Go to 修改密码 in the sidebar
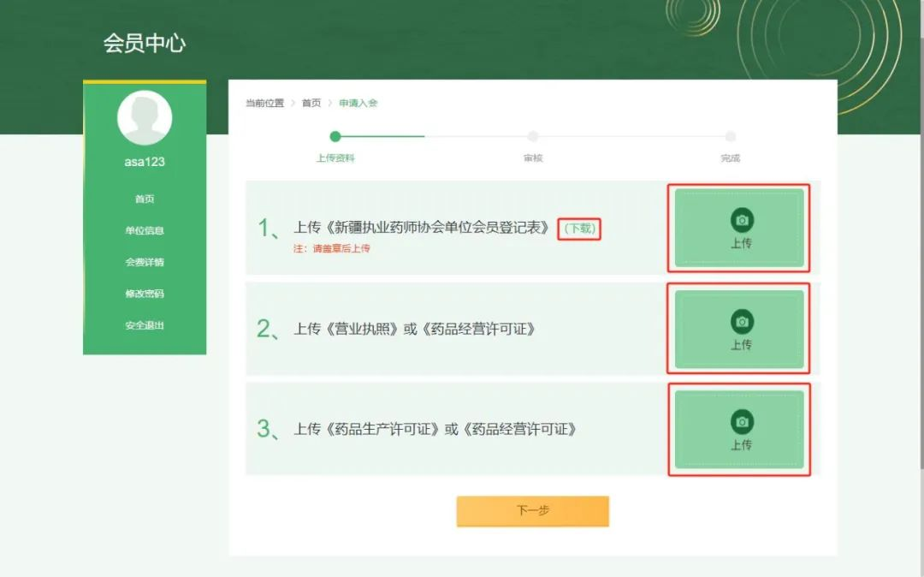Viewport: 924px width, 577px height. click(145, 294)
